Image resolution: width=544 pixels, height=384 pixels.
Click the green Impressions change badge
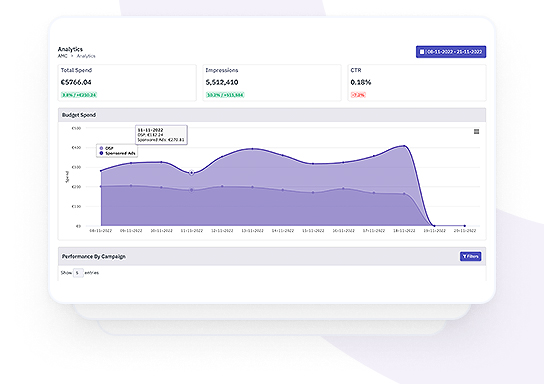(225, 95)
